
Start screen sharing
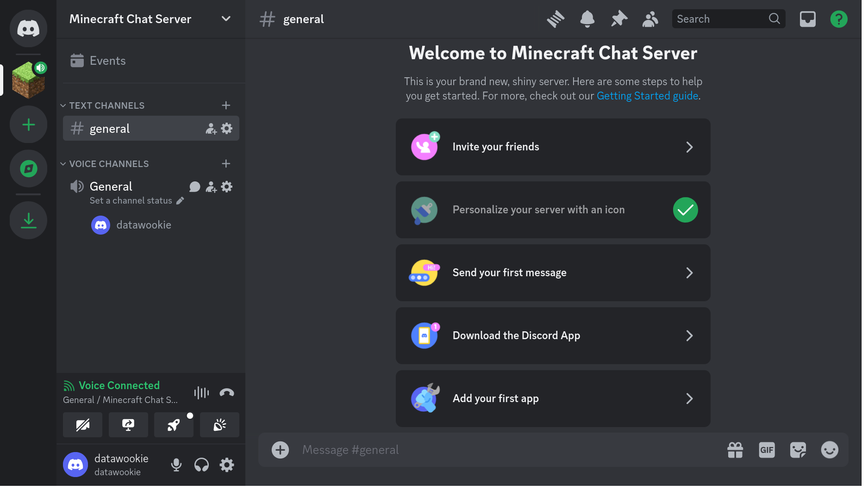(x=128, y=424)
